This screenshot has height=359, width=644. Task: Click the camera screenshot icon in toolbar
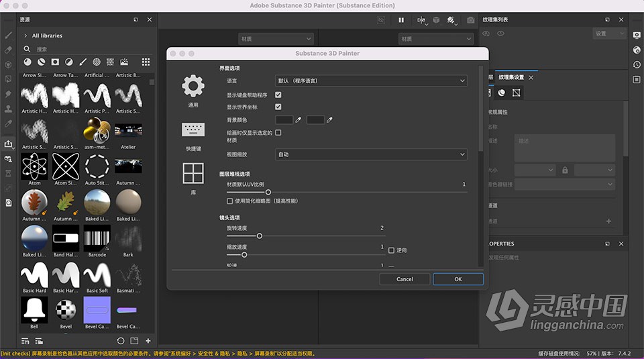coord(471,19)
